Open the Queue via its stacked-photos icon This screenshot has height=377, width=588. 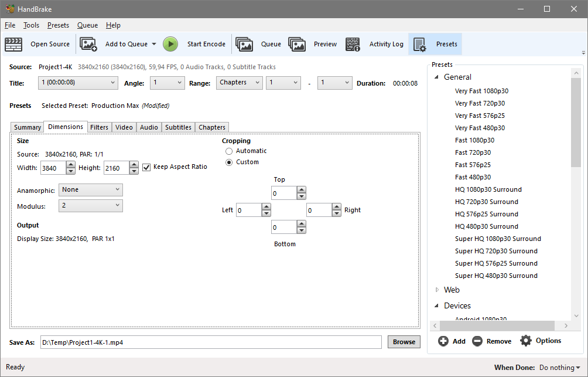pyautogui.click(x=244, y=45)
